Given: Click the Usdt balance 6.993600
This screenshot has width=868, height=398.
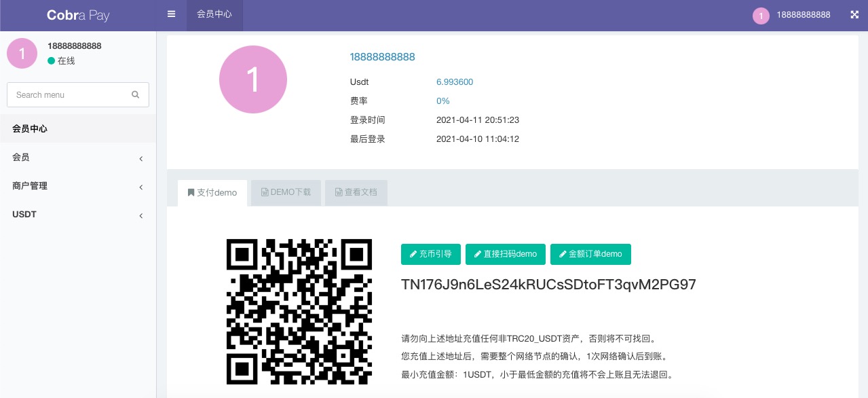Looking at the screenshot, I should (x=455, y=82).
